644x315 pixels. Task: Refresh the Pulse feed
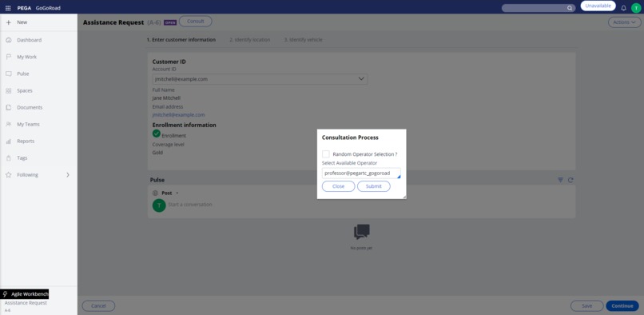click(x=570, y=180)
